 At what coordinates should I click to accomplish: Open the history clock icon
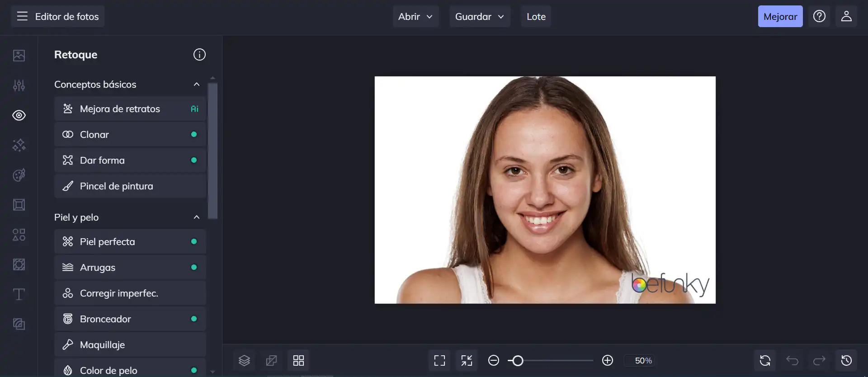coord(846,361)
